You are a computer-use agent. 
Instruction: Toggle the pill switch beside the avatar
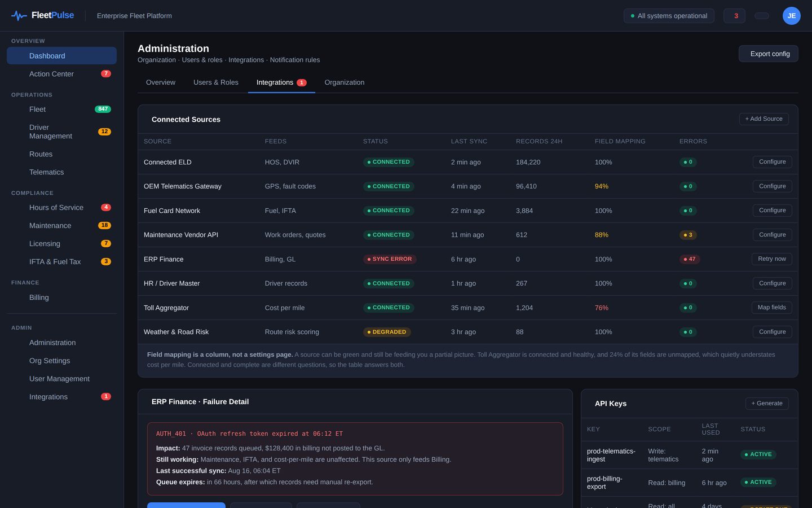762,16
